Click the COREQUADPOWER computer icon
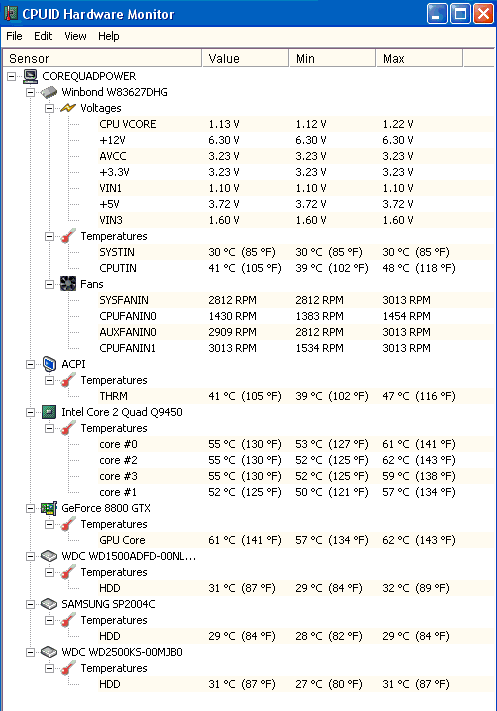 pos(30,76)
